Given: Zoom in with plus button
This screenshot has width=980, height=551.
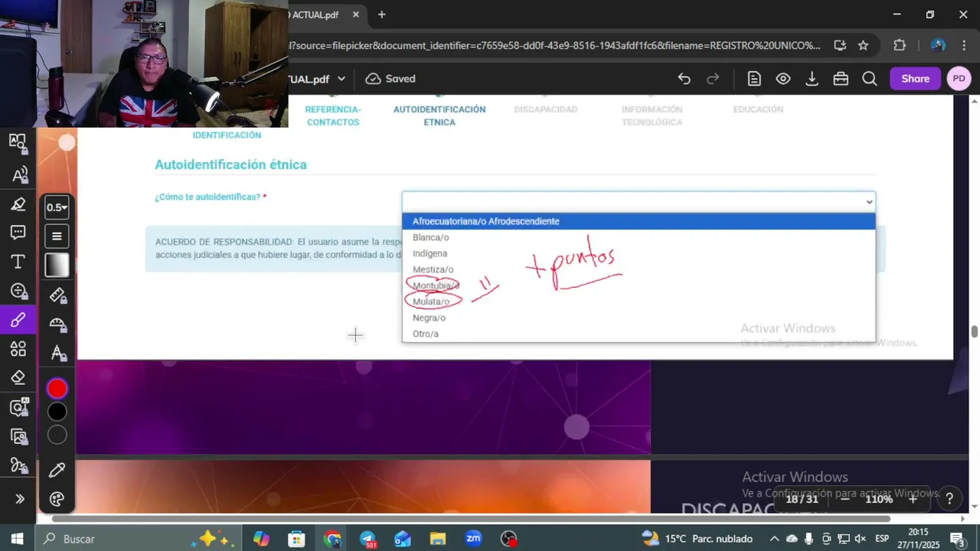Looking at the screenshot, I should (913, 499).
